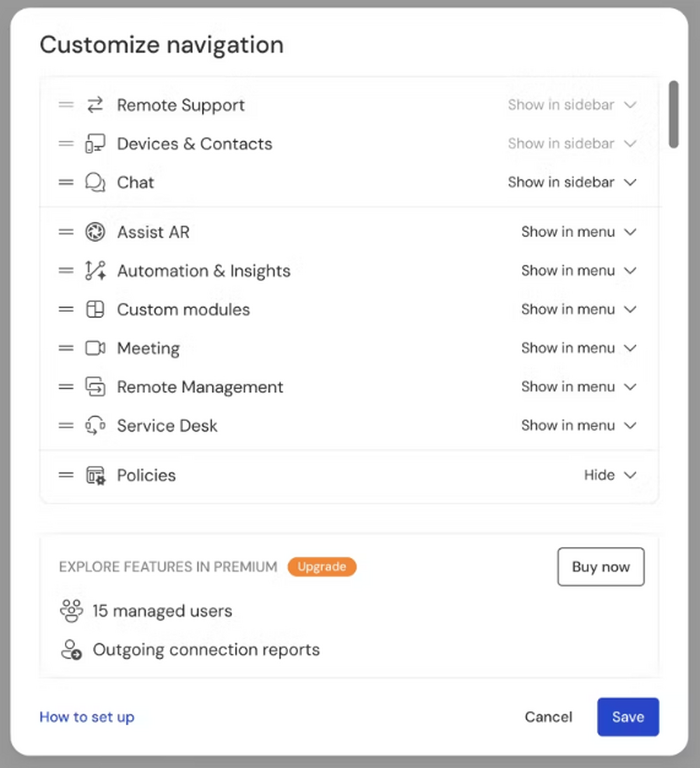
Task: Click the Automation & Insights label
Action: 204,271
